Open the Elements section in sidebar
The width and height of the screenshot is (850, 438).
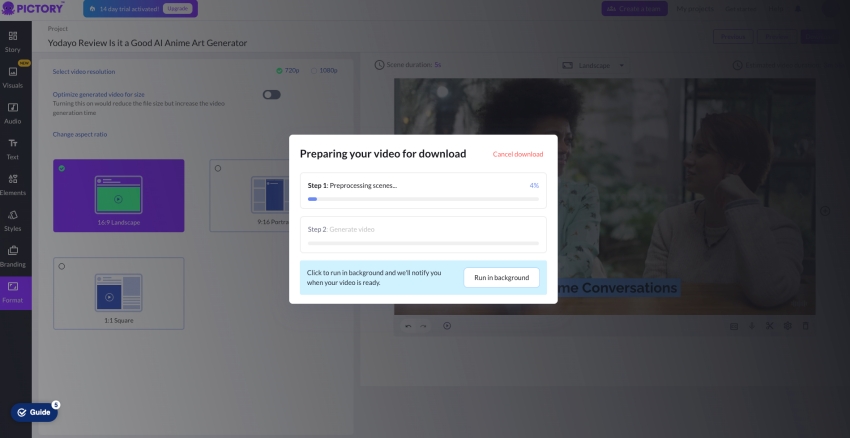pos(13,185)
